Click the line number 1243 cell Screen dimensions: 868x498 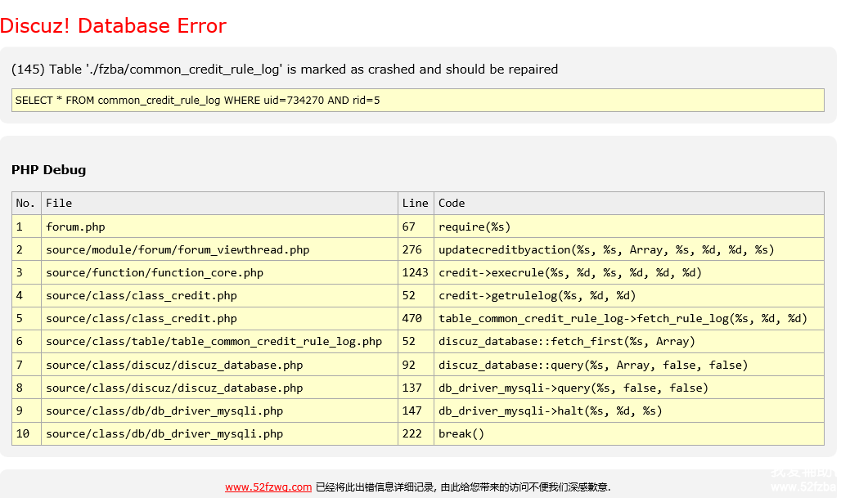[415, 272]
